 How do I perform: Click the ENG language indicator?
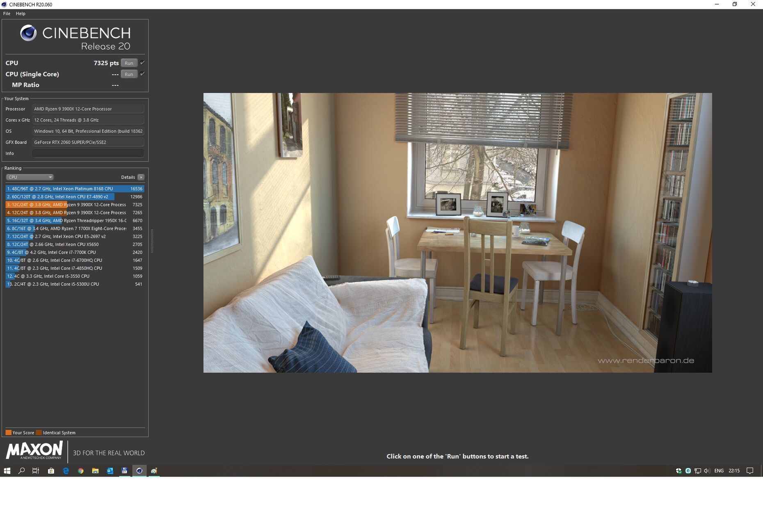719,470
